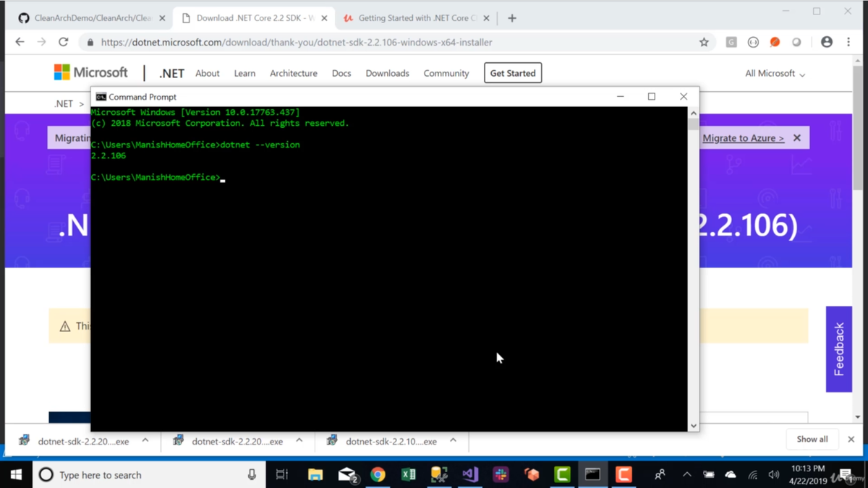Open the Feedback side button

pyautogui.click(x=839, y=349)
